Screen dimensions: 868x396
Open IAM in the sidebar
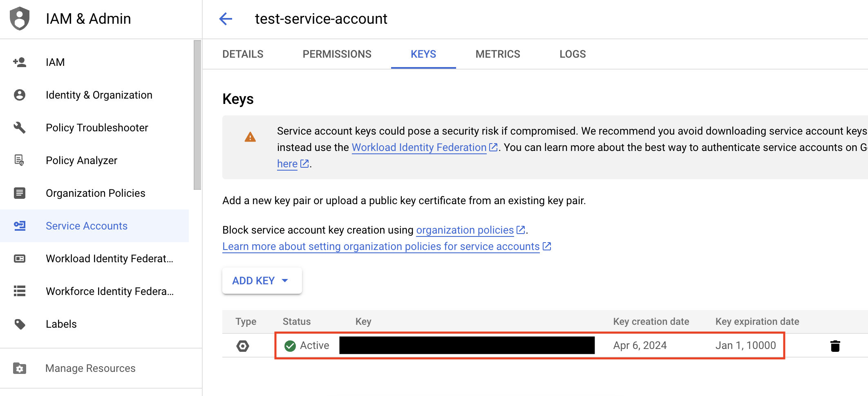[94, 62]
